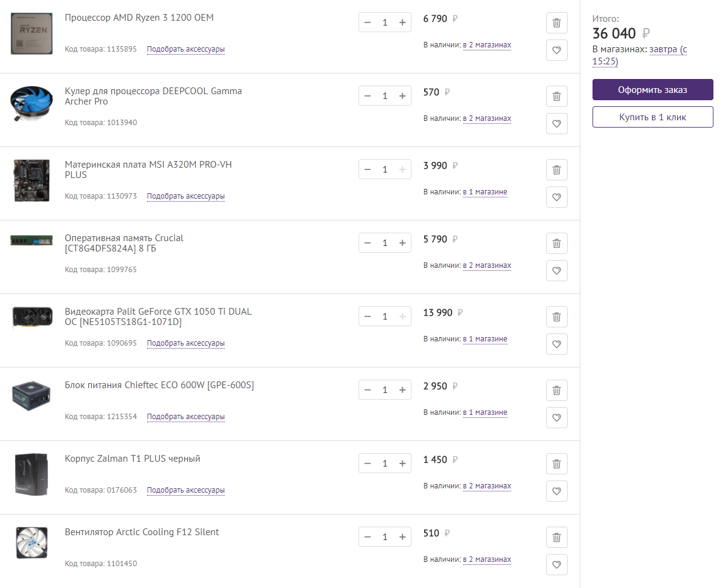The image size is (725, 588).
Task: Increase quantity of Crucial memory
Action: (402, 243)
